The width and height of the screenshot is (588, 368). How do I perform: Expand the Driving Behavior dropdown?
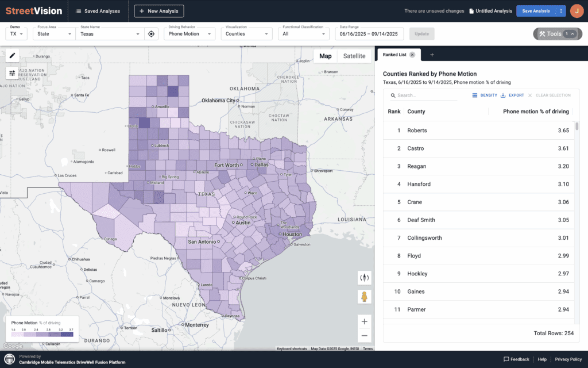tap(189, 34)
